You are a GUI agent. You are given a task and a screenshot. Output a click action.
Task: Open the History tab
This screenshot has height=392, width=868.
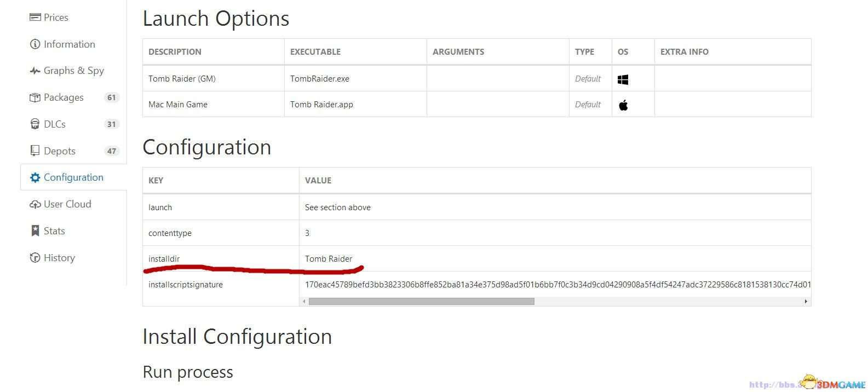pyautogui.click(x=73, y=258)
